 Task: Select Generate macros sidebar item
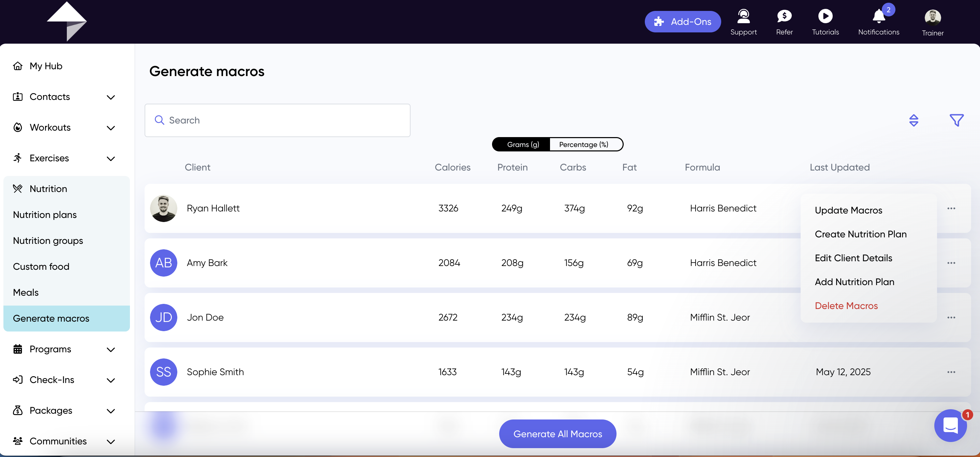(x=66, y=318)
